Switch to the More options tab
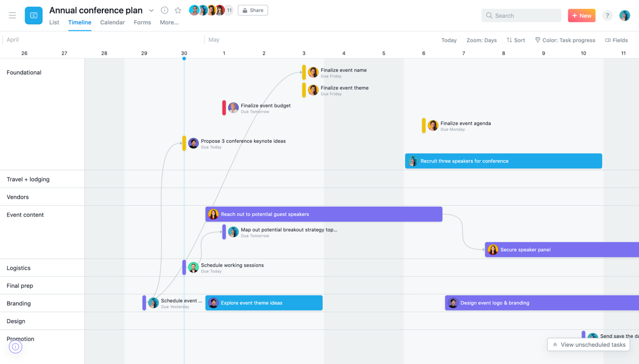Viewport: 639px width, 364px height. pos(169,22)
